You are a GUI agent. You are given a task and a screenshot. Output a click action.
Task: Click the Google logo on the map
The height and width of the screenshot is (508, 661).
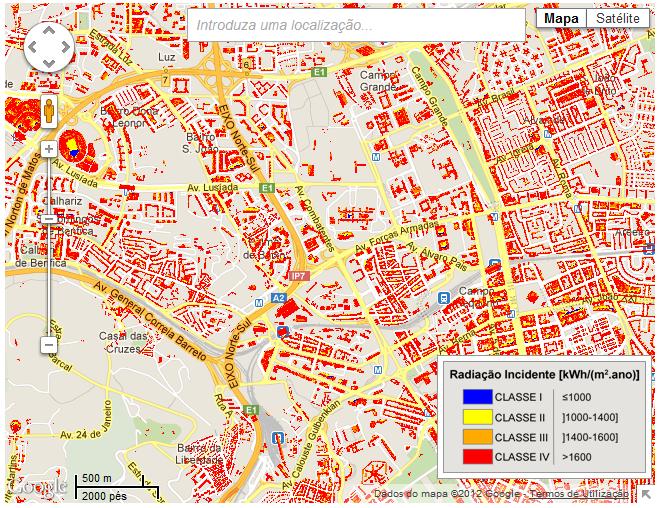38,487
